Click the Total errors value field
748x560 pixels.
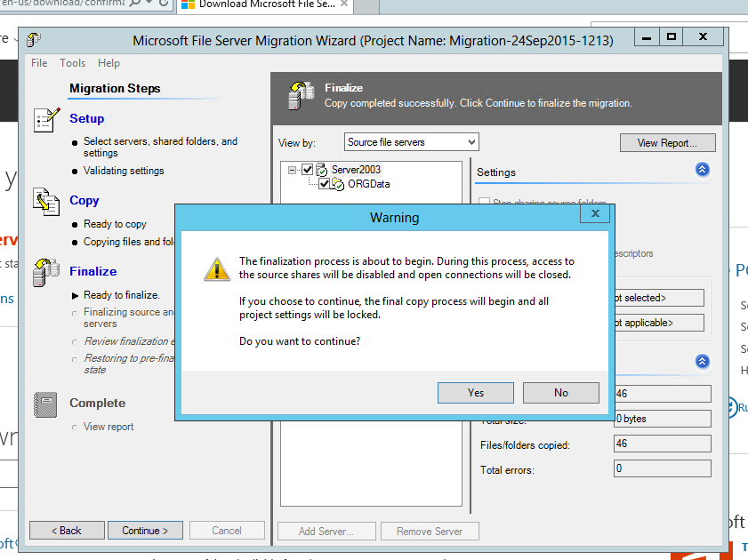pyautogui.click(x=662, y=468)
